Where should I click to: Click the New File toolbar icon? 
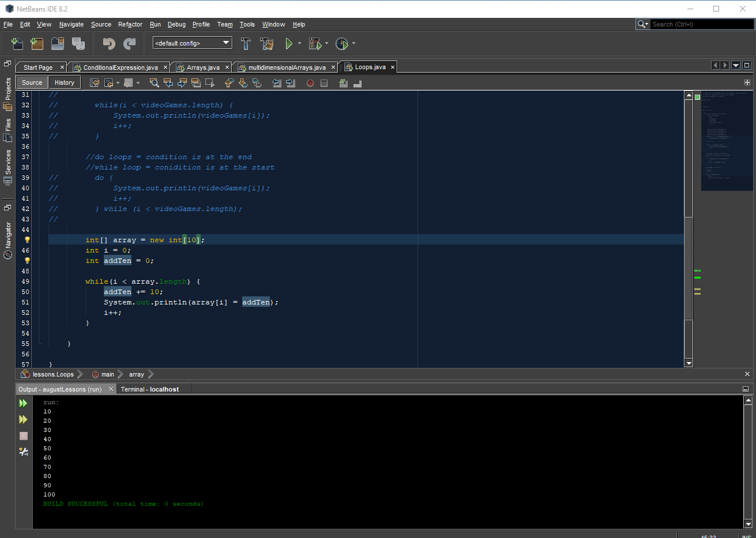point(17,43)
